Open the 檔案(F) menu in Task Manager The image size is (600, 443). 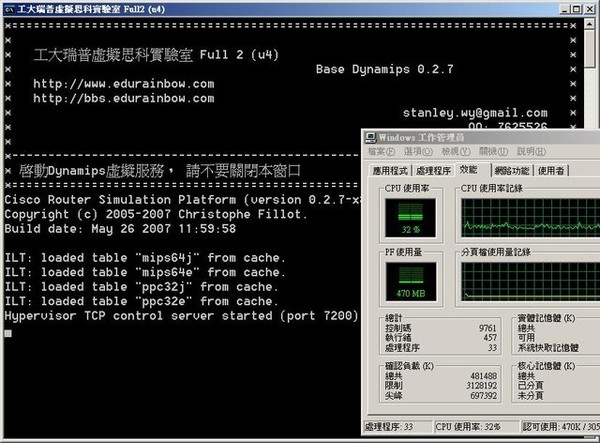pos(381,151)
